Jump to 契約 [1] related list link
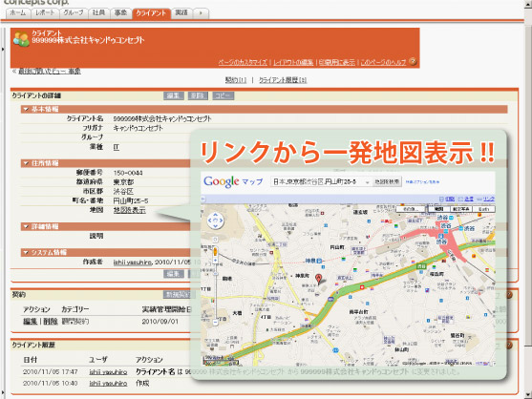This screenshot has width=532, height=399. 236,80
